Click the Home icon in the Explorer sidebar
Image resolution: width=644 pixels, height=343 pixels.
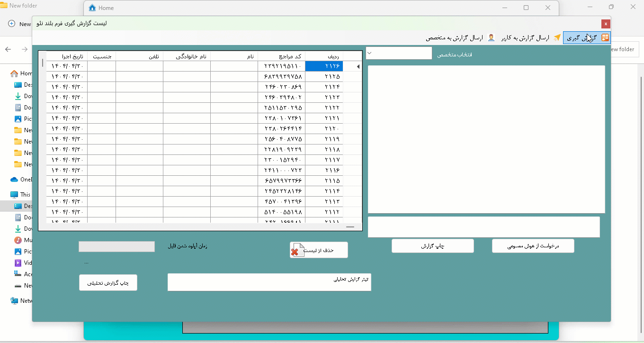point(14,73)
